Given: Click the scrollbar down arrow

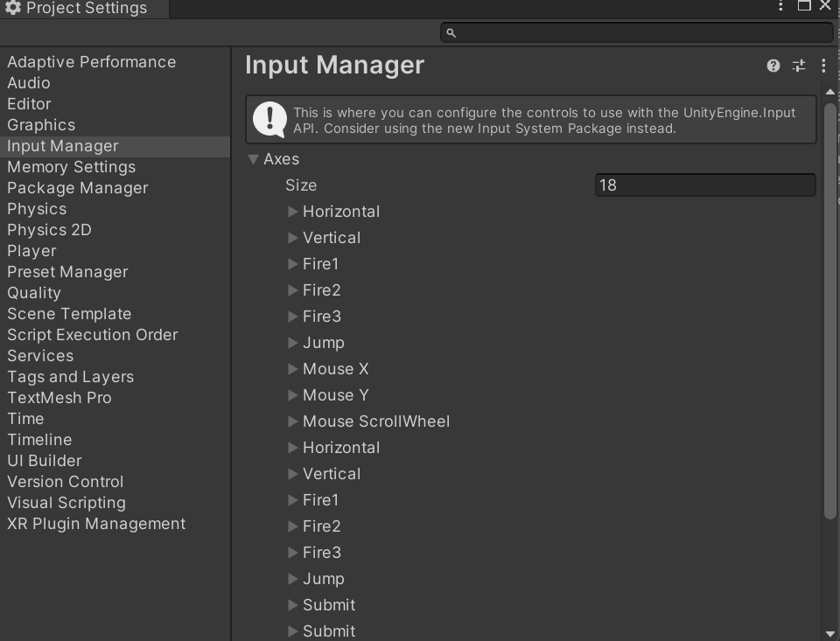Looking at the screenshot, I should [x=830, y=633].
